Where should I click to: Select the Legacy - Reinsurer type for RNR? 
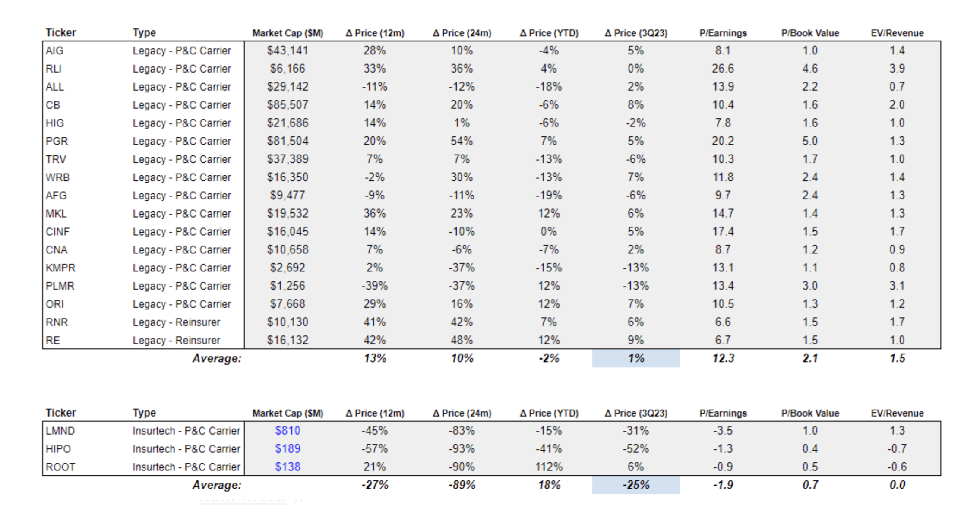(x=176, y=322)
